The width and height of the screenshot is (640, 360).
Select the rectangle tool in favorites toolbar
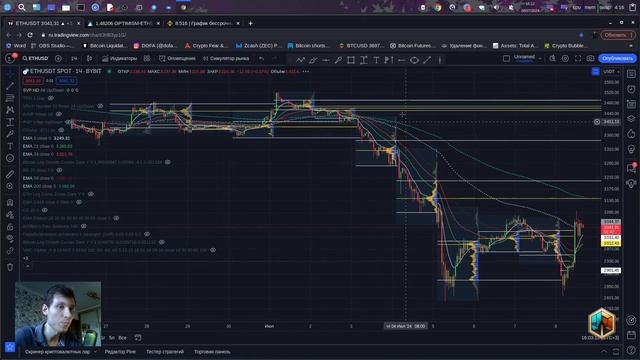pos(351,60)
